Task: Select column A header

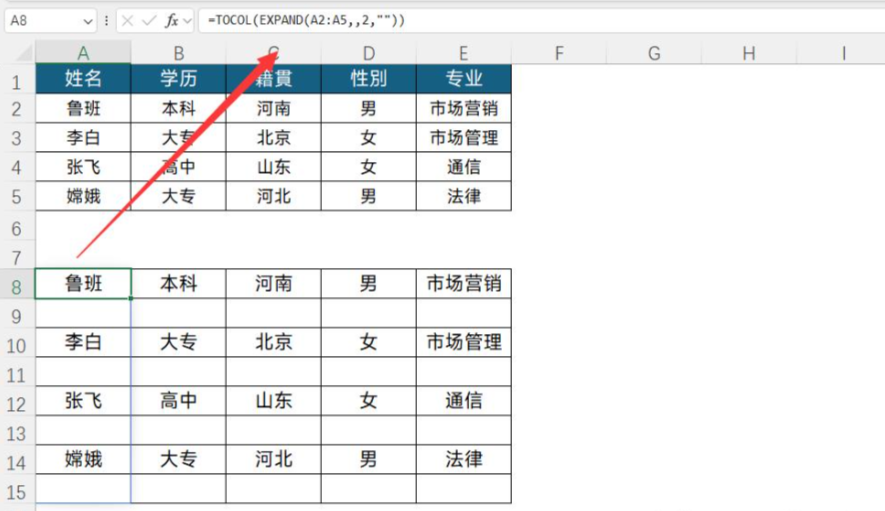Action: 83,53
